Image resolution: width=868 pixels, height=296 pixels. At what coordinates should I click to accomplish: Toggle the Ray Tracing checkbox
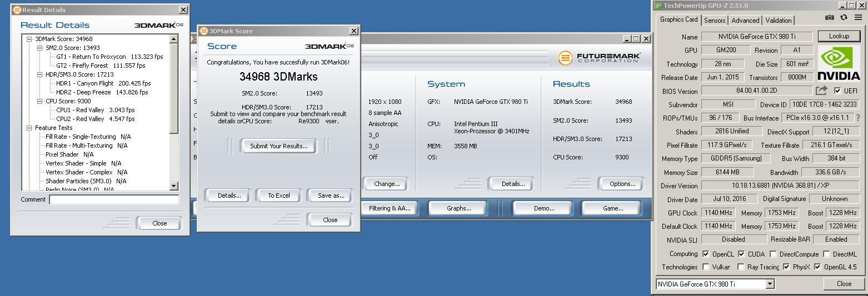[x=741, y=267]
